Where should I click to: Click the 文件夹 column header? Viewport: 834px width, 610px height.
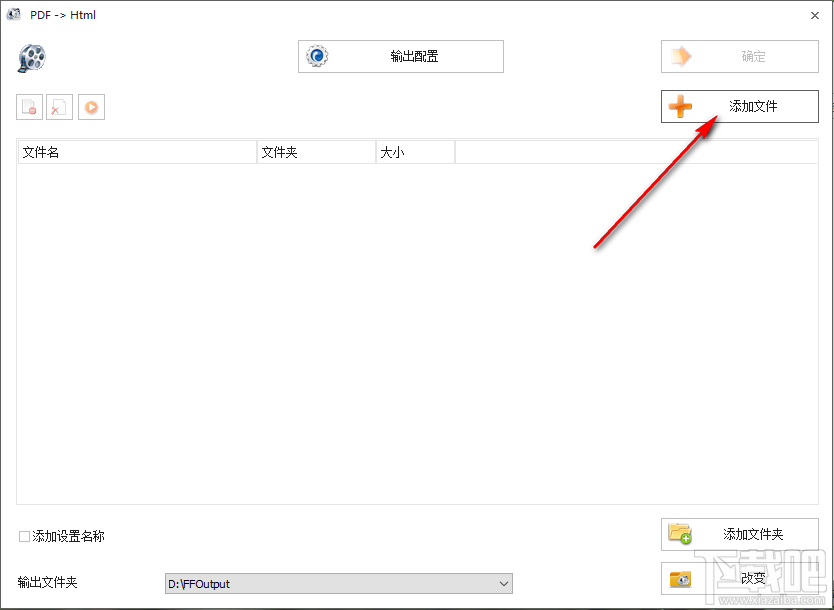pyautogui.click(x=315, y=151)
